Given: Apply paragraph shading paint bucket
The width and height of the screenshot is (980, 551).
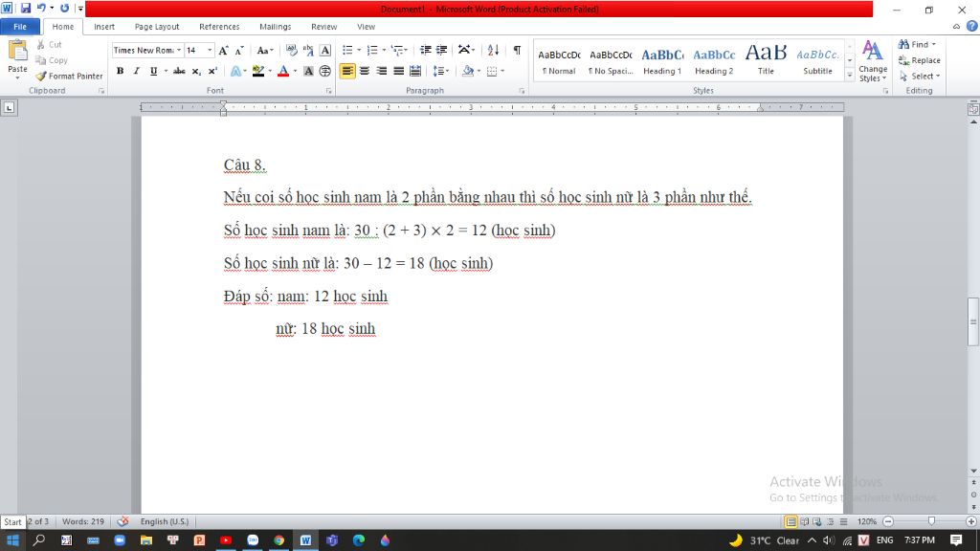Looking at the screenshot, I should point(468,71).
